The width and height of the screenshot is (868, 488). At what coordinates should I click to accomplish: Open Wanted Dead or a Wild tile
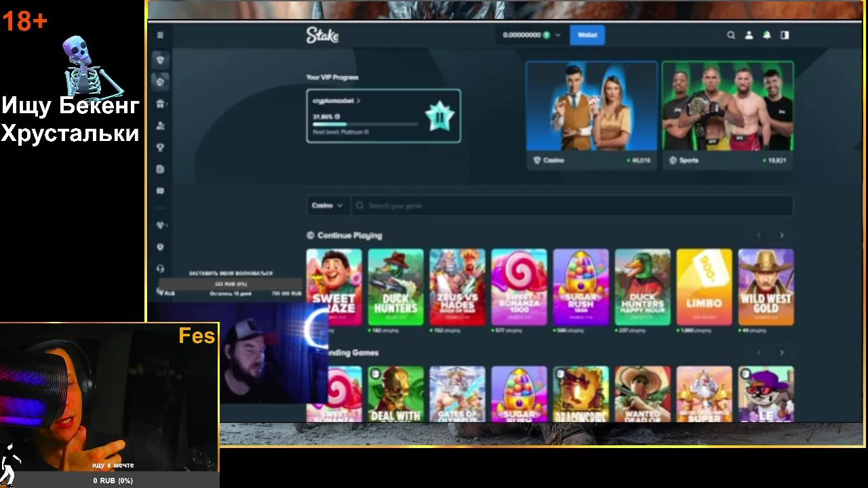pyautogui.click(x=642, y=394)
